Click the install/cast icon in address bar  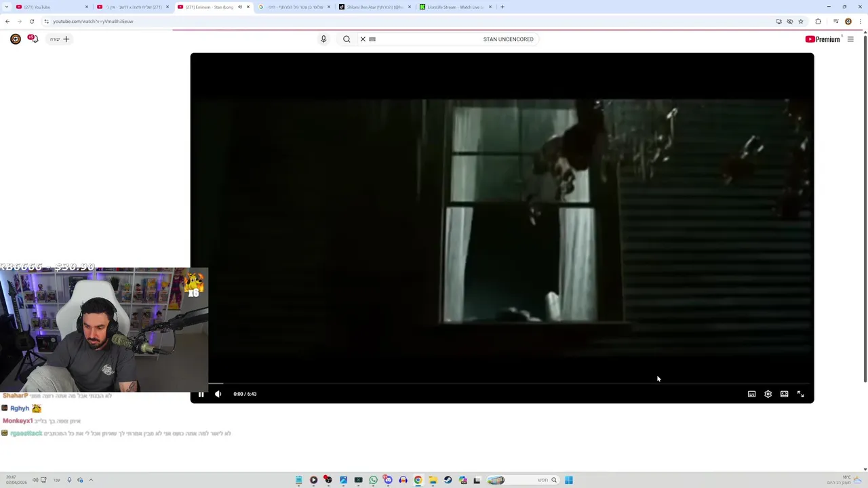pyautogui.click(x=779, y=21)
